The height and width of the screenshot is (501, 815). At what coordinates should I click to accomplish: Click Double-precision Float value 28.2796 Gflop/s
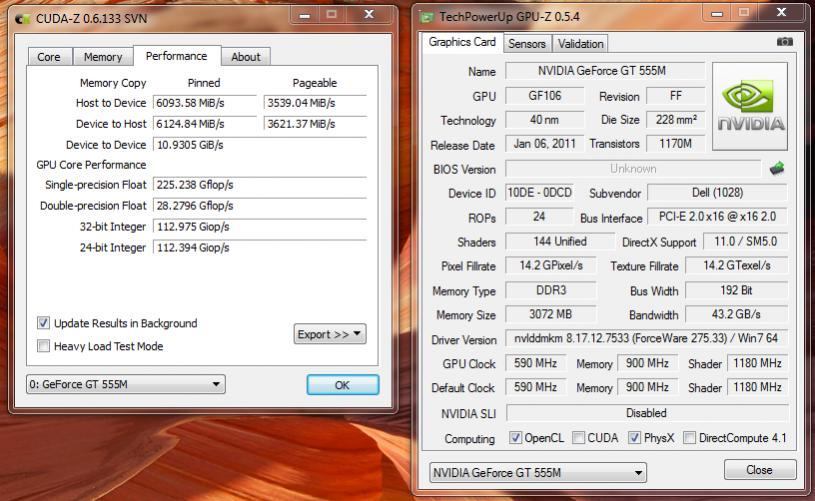point(260,206)
